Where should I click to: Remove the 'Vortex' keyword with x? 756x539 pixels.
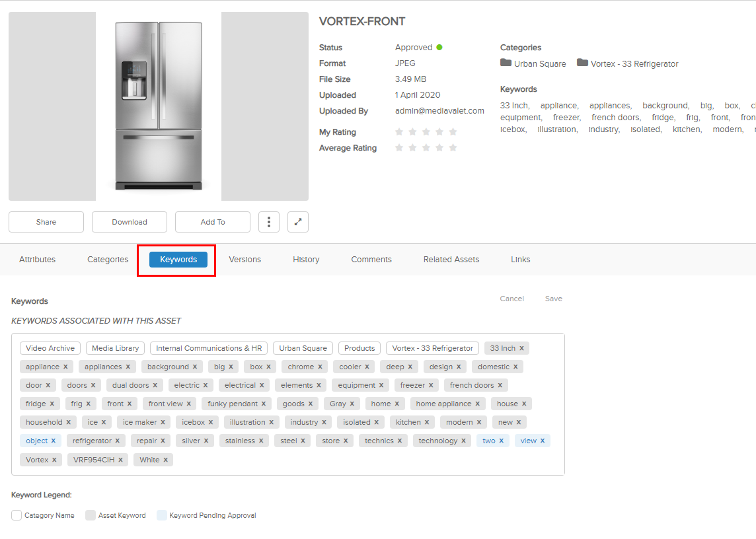point(54,460)
